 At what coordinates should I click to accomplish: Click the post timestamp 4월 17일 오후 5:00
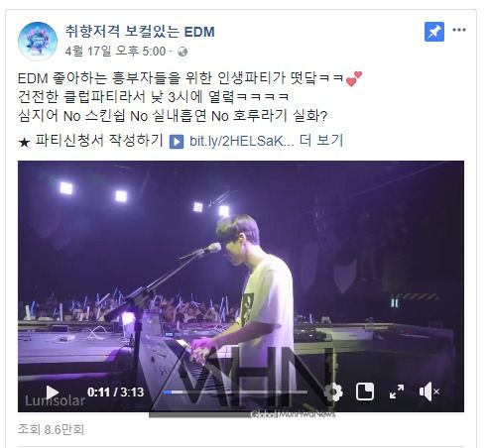pos(115,52)
